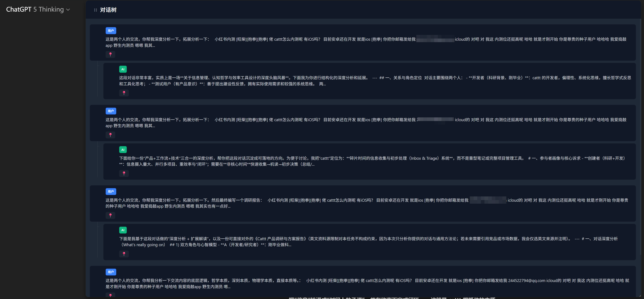Pin the 用户 message requesting 调研报告
Screen dimensions: 644x299
point(110,215)
